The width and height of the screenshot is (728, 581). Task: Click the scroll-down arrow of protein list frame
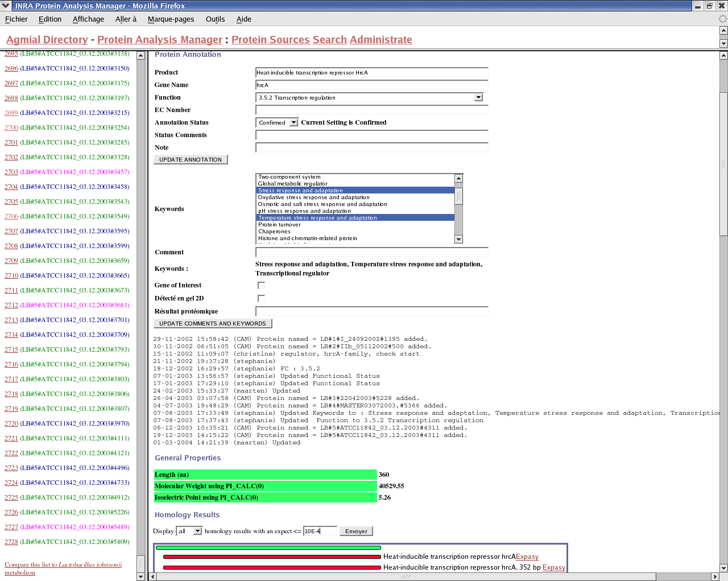click(x=140, y=576)
